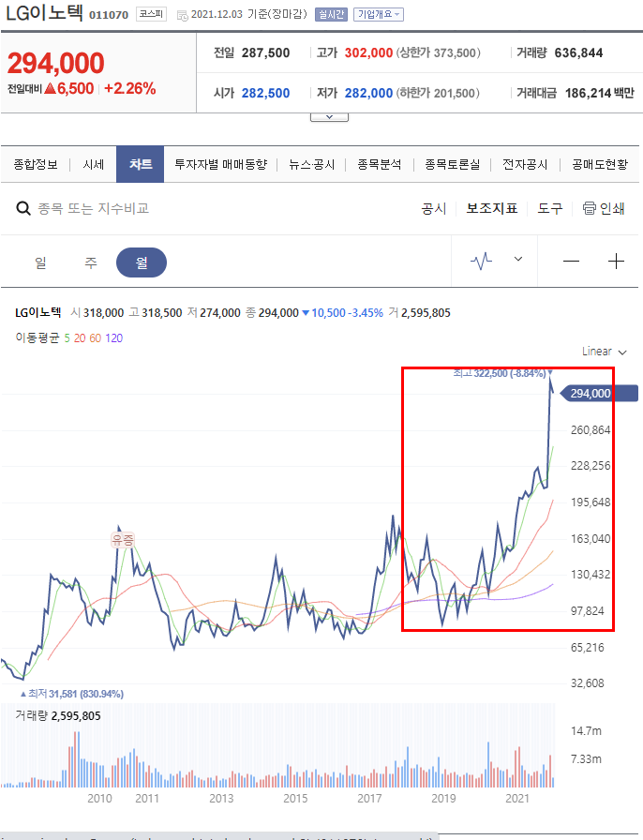Click the LG이노텍 chart legend name
This screenshot has height=840, width=643.
[x=38, y=312]
